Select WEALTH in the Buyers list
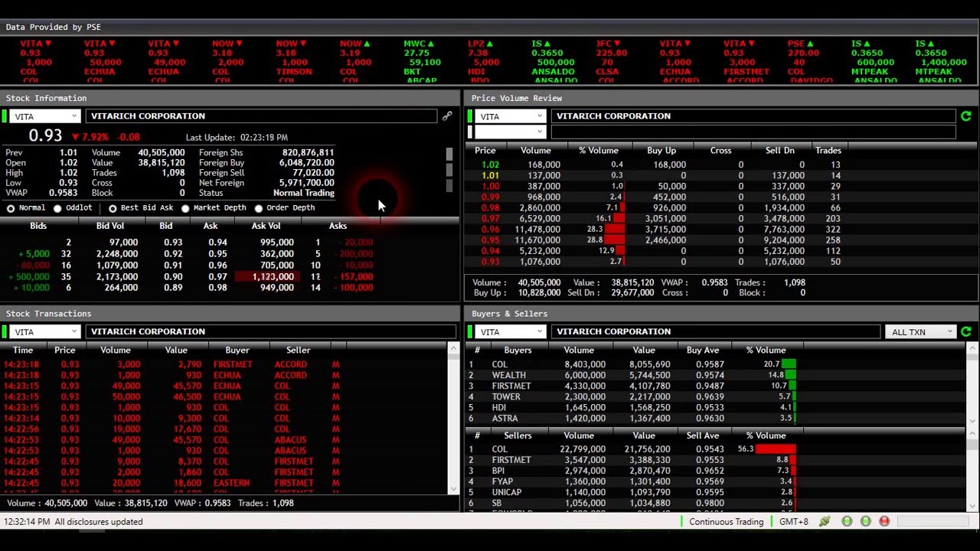 pos(508,376)
